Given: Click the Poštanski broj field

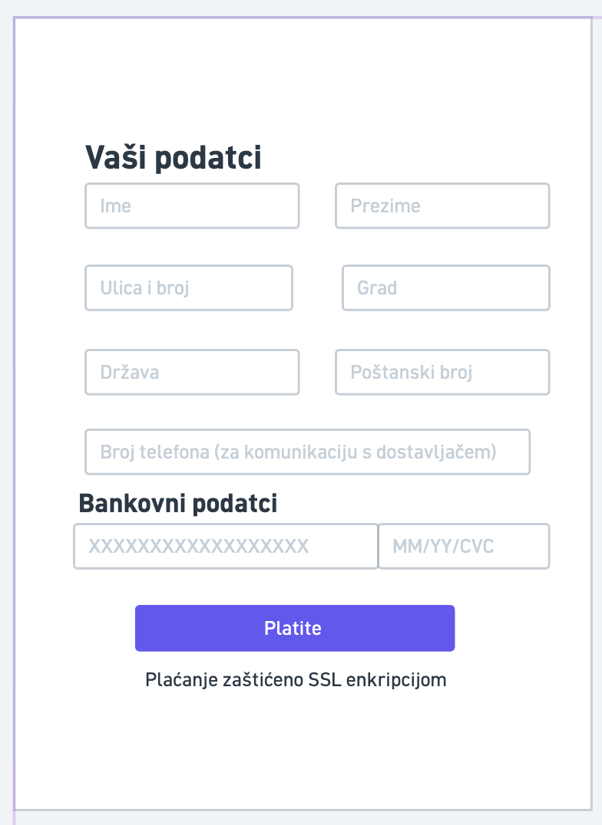Looking at the screenshot, I should click(x=443, y=372).
